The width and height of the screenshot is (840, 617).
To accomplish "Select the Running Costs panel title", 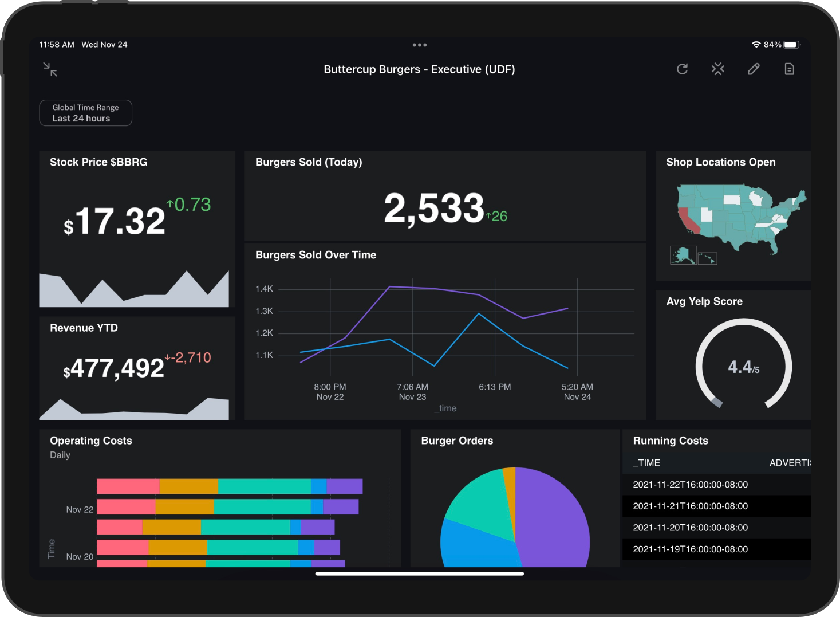I will point(671,441).
